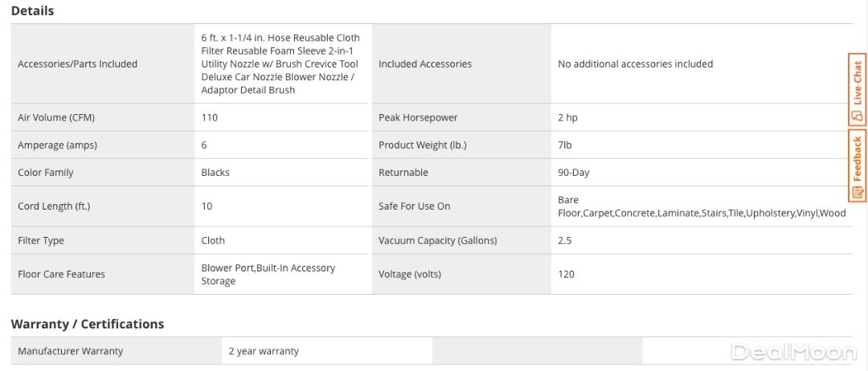
Task: Click the DealMoon watermark logo
Action: [794, 352]
